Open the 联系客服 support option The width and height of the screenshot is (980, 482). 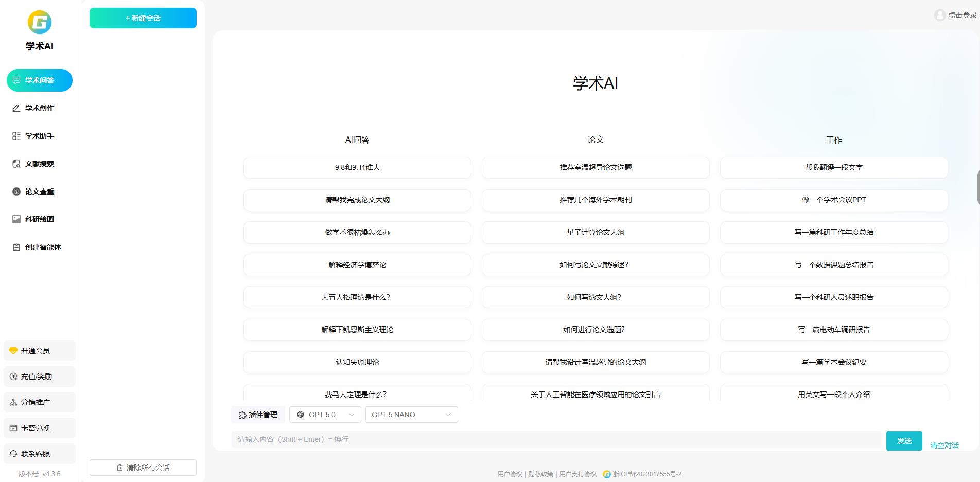[x=40, y=453]
